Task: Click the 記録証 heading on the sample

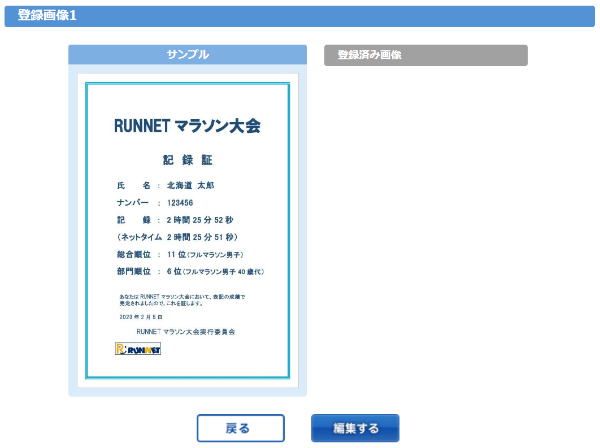Action: coord(187,160)
